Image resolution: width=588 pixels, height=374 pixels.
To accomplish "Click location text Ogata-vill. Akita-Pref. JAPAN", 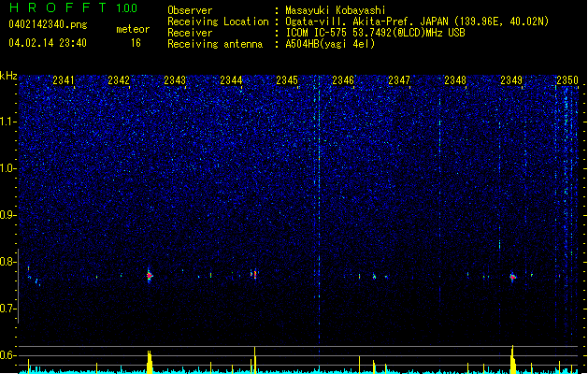I will [366, 22].
